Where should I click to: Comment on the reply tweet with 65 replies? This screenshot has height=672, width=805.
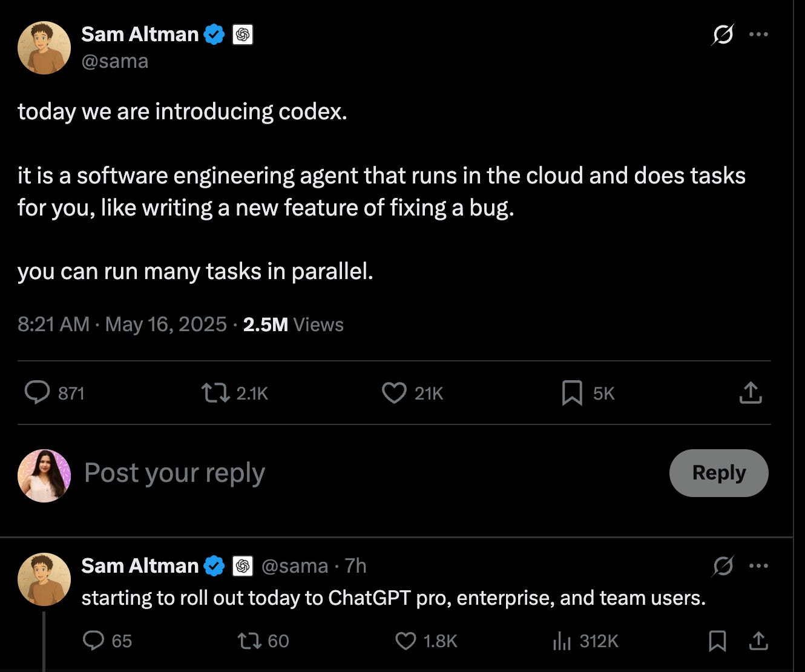coord(93,641)
